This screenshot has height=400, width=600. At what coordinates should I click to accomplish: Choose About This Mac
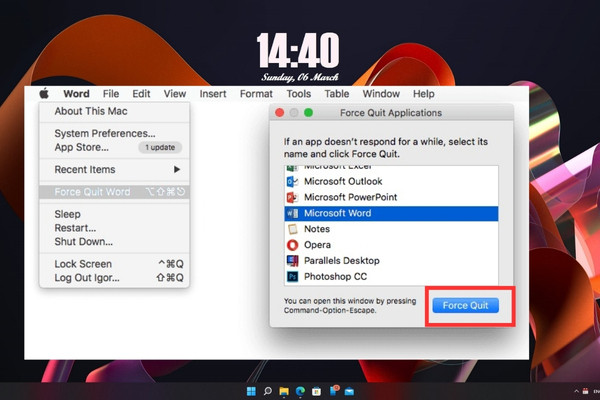coord(114,111)
